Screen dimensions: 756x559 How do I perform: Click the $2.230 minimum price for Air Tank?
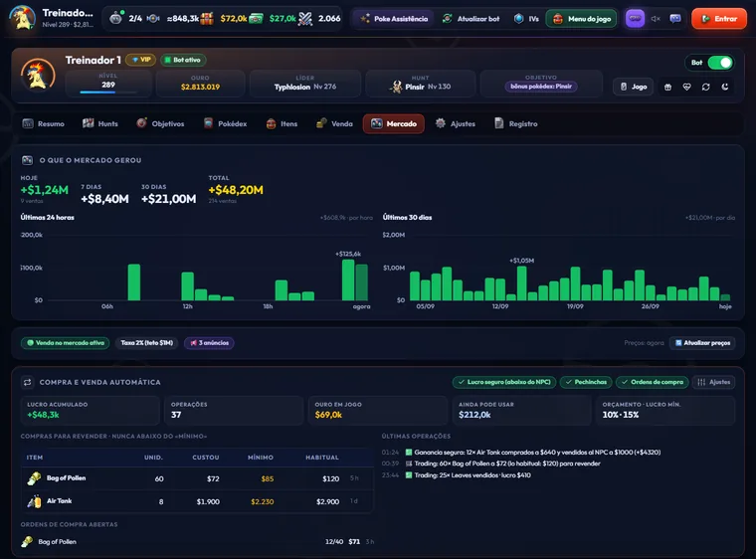[263, 501]
